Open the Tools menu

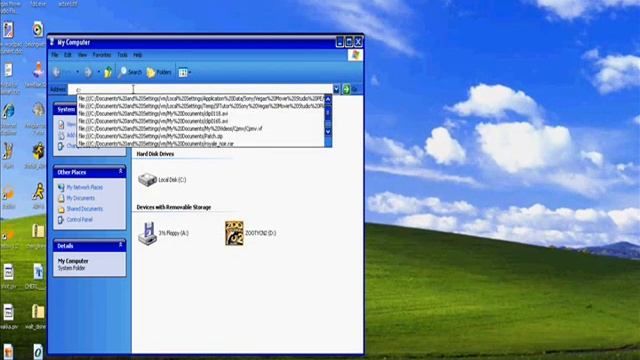point(122,55)
